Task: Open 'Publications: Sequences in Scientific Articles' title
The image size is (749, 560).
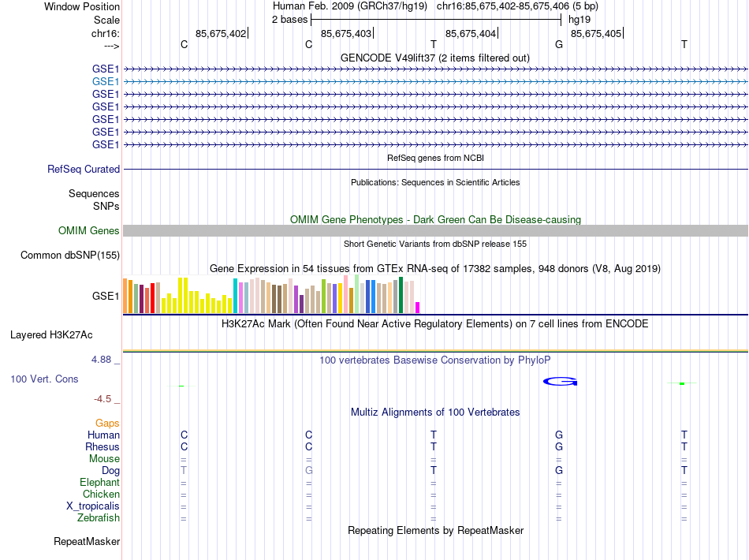Action: pos(435,182)
